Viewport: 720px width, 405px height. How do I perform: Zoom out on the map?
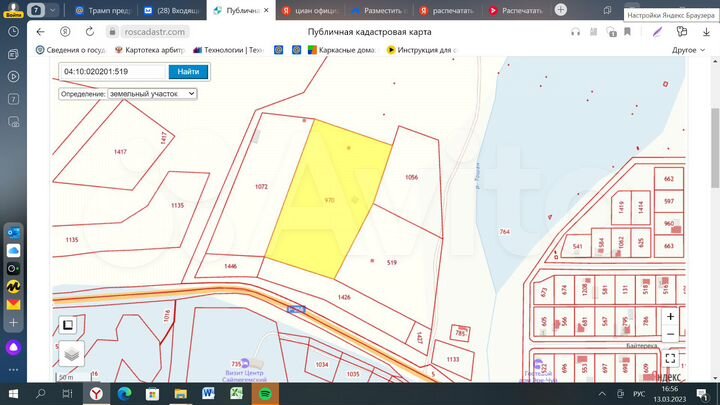tap(670, 335)
